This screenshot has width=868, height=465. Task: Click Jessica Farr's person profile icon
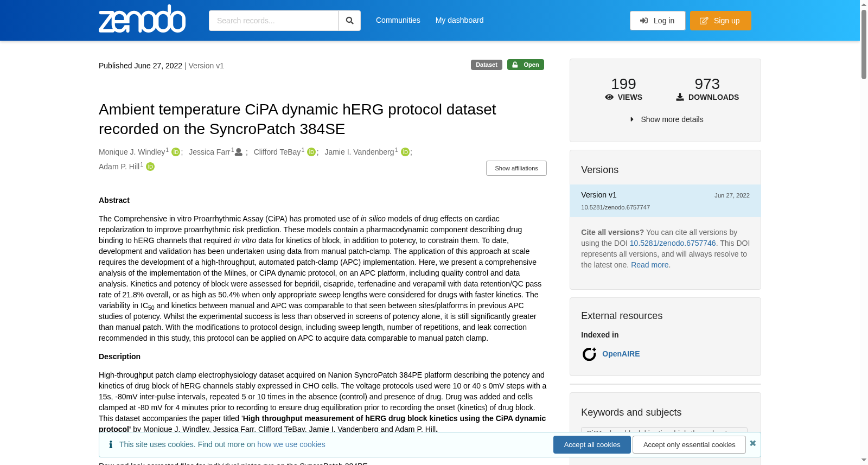(239, 152)
